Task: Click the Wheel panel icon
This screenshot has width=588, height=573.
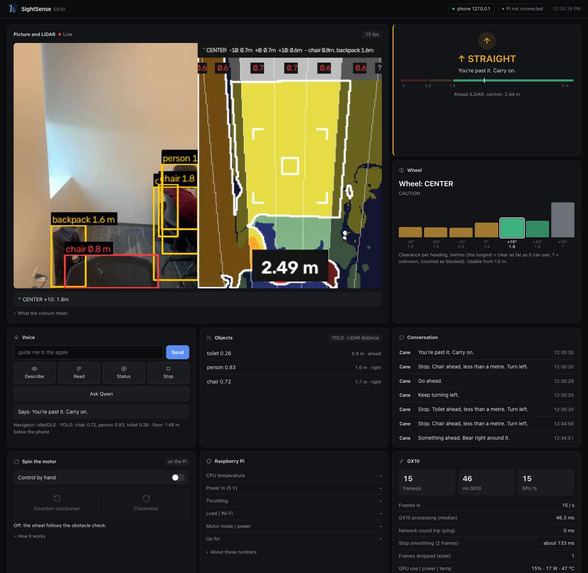Action: pos(401,170)
